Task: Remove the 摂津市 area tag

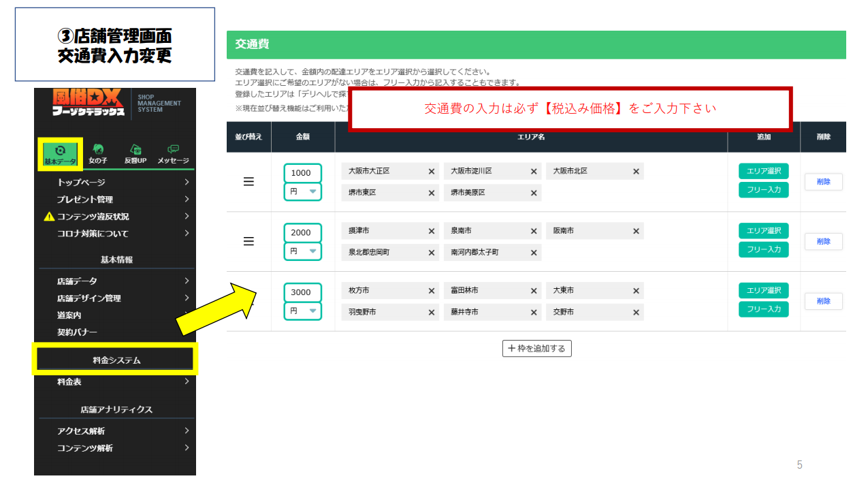Action: [x=430, y=231]
